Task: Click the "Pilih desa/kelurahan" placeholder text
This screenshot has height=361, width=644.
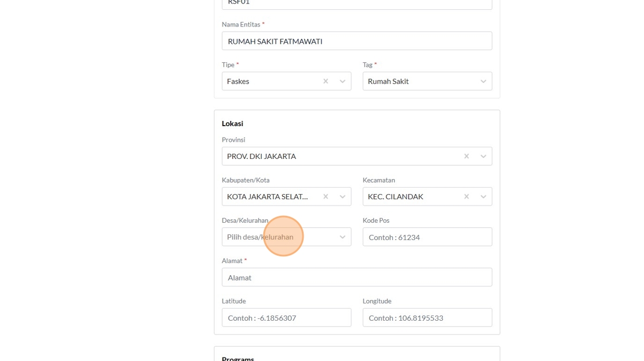Action: coord(260,237)
